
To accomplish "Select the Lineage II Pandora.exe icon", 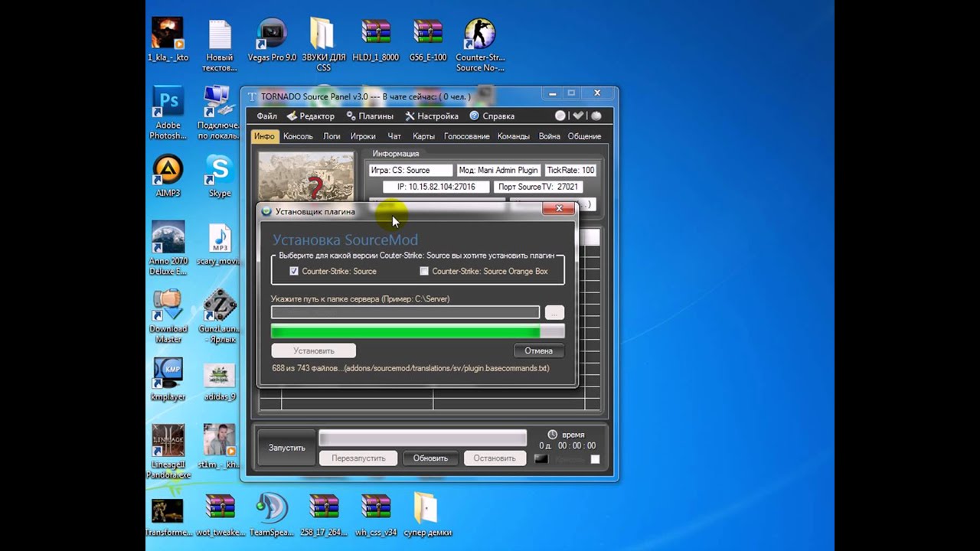I will pos(168,452).
